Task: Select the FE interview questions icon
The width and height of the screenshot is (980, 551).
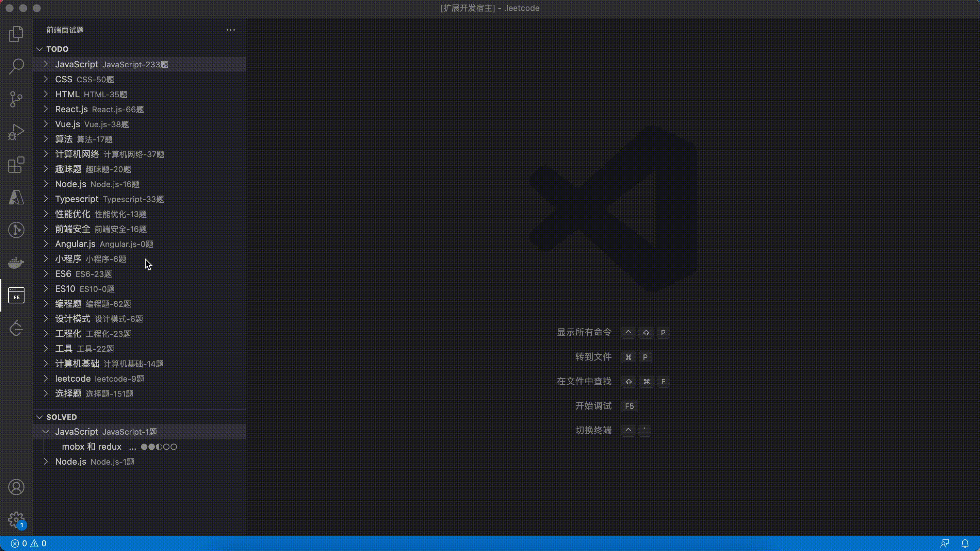Action: coord(16,295)
